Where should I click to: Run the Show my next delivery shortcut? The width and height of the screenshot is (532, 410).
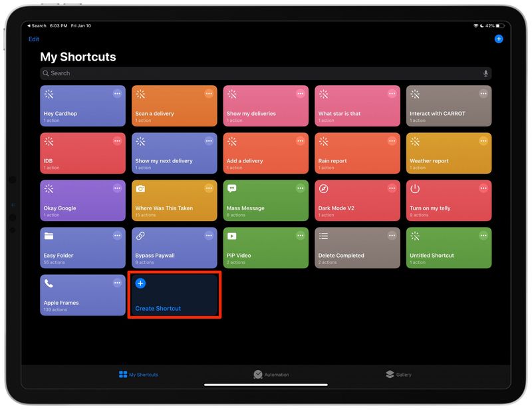pos(174,153)
